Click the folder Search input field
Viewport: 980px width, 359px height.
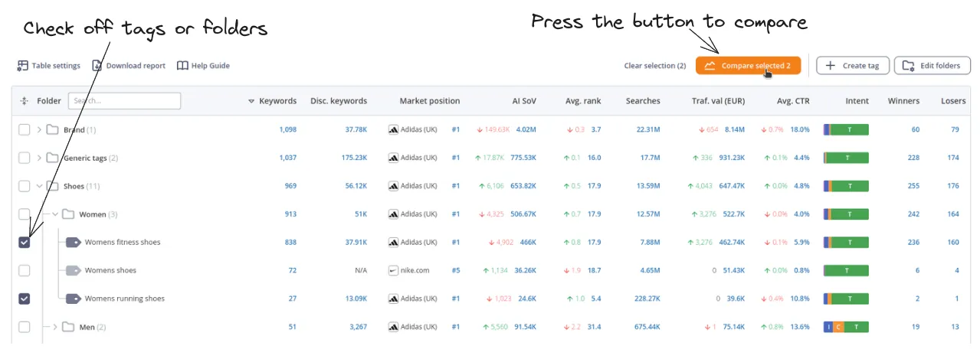click(124, 101)
